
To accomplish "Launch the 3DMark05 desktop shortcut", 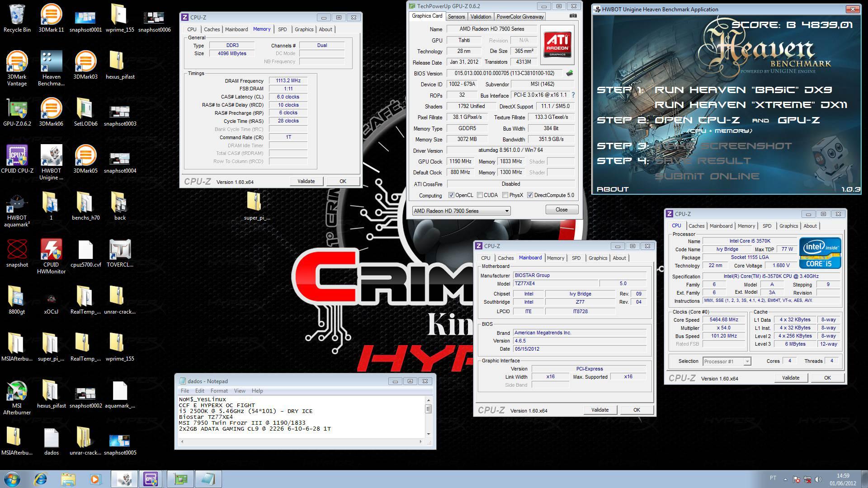I will point(85,159).
